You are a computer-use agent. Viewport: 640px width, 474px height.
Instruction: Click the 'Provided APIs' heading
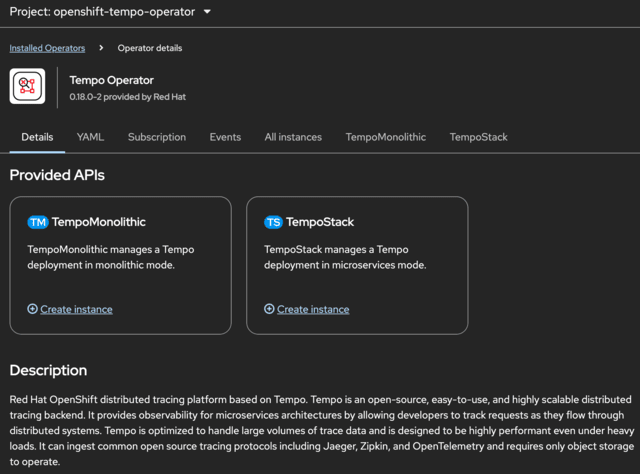click(57, 175)
